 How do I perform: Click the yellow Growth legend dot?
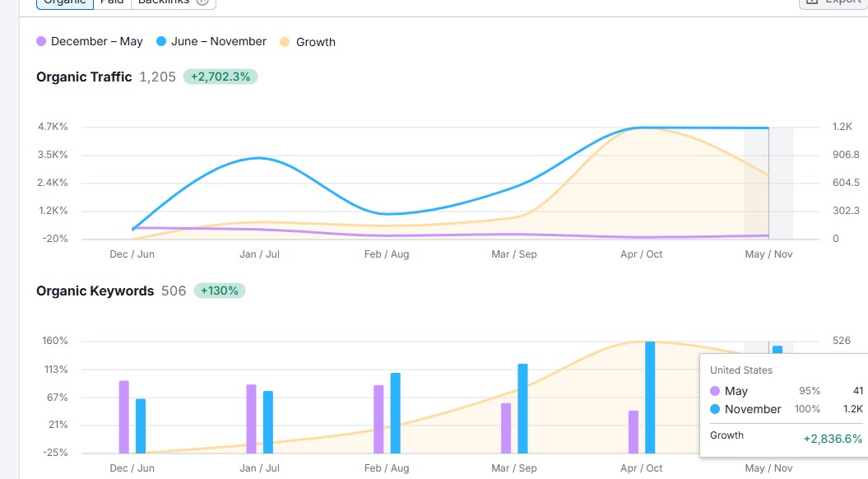point(285,42)
